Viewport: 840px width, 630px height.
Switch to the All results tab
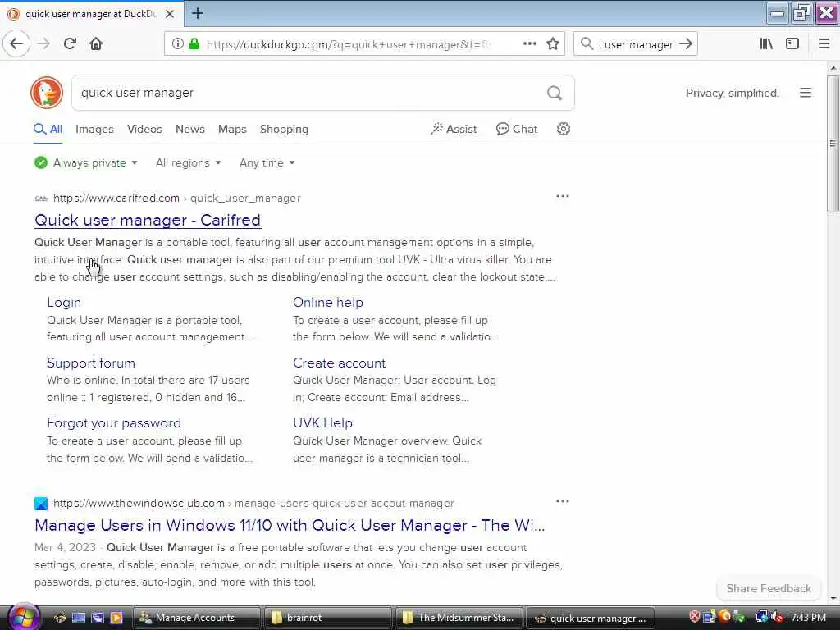(x=48, y=129)
